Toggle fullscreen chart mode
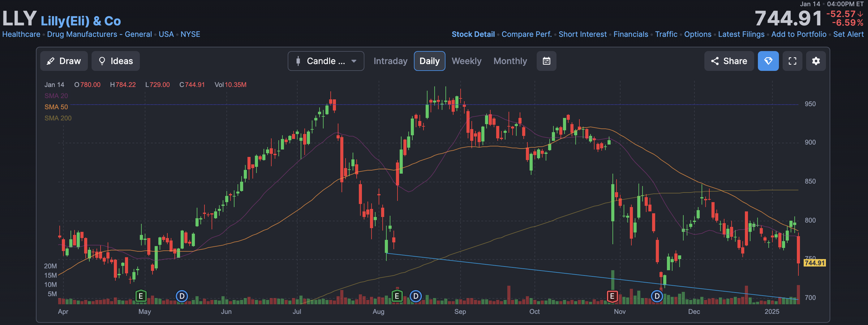Image resolution: width=868 pixels, height=325 pixels. (792, 61)
